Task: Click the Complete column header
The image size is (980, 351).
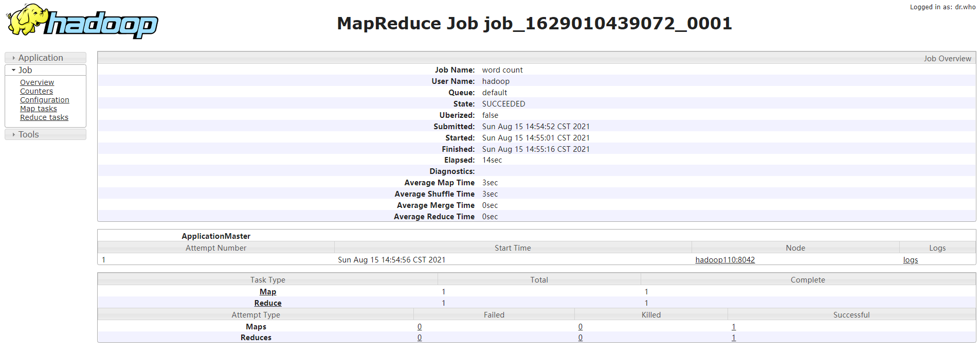Action: click(808, 280)
